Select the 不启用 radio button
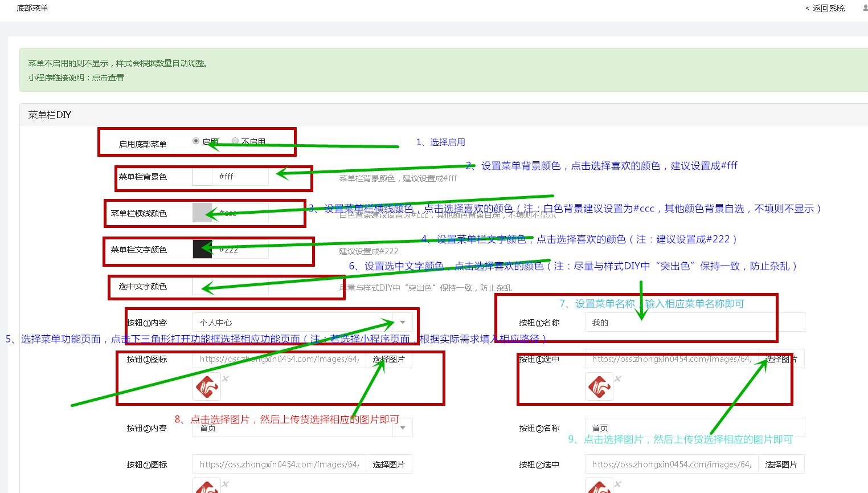The image size is (868, 493). (x=235, y=141)
